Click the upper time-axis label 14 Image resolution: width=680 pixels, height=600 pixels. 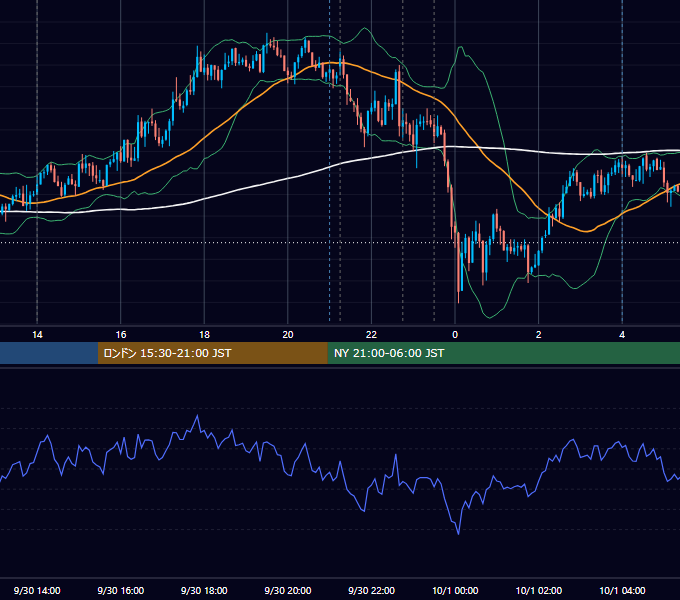(37, 335)
